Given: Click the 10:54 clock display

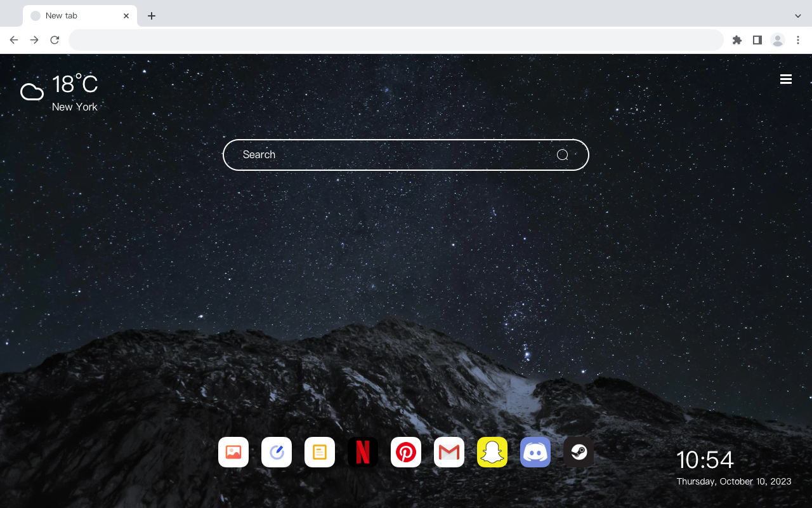Looking at the screenshot, I should click(x=705, y=460).
